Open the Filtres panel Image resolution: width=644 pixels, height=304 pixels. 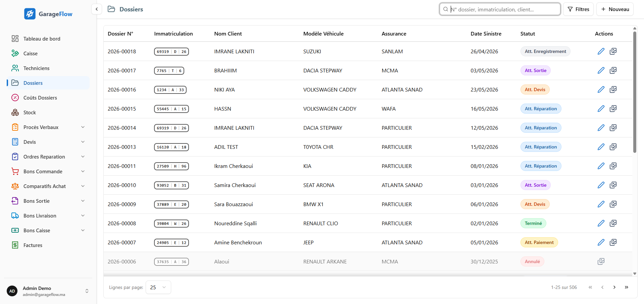pyautogui.click(x=578, y=9)
